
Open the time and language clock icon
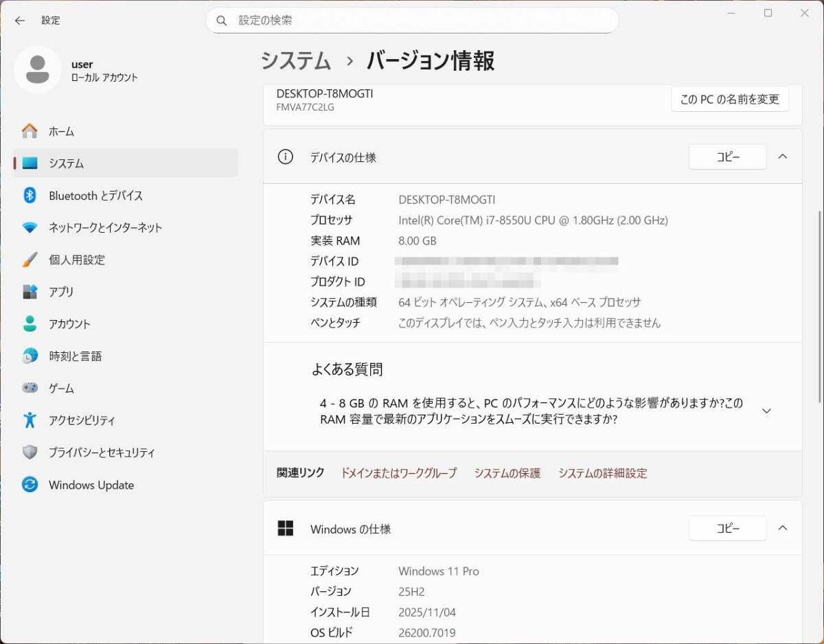tap(30, 356)
